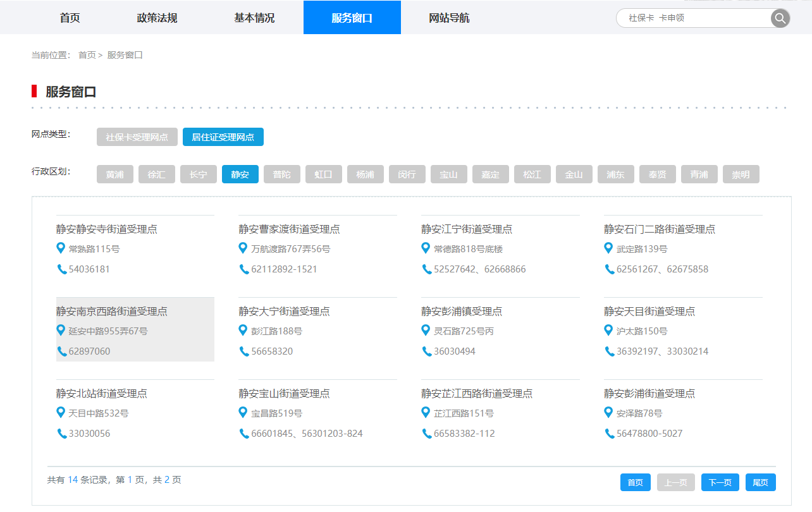Viewport: 812px width, 512px height.
Task: Click phone icon beside 62561267、62675858
Action: [x=610, y=269]
